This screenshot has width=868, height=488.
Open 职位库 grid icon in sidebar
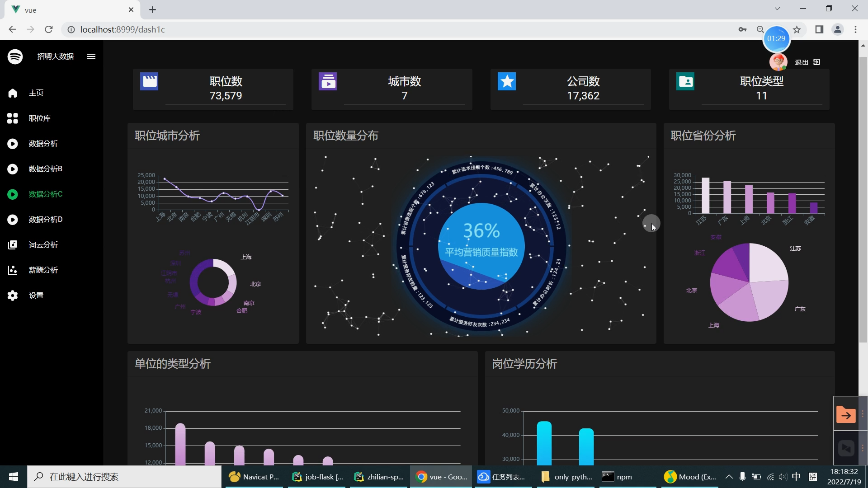tap(13, 118)
